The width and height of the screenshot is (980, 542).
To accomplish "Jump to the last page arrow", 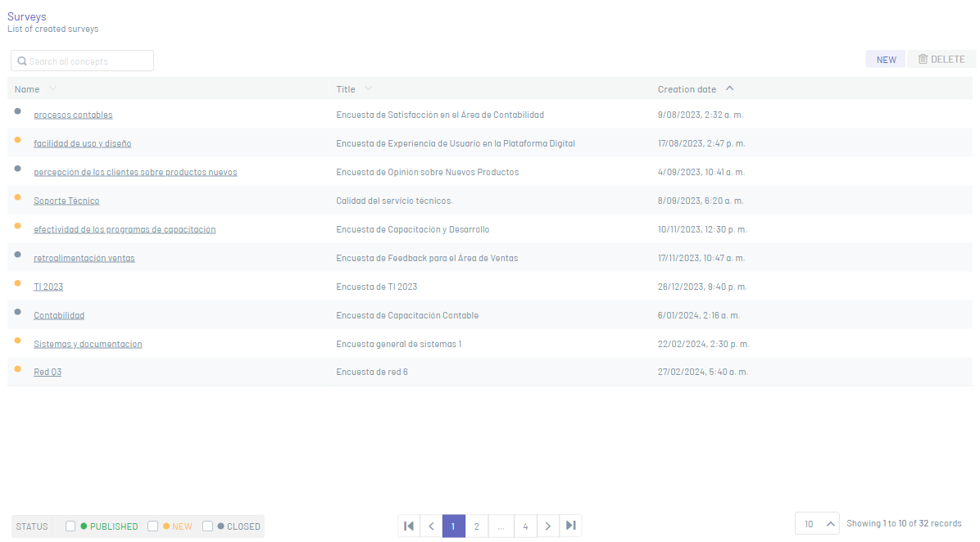I will coord(570,526).
